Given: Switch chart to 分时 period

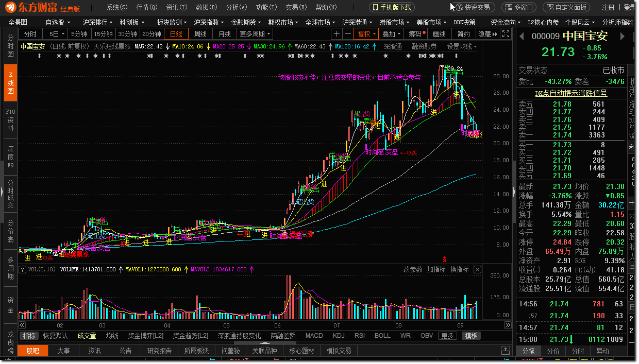Looking at the screenshot, I should pyautogui.click(x=30, y=34).
